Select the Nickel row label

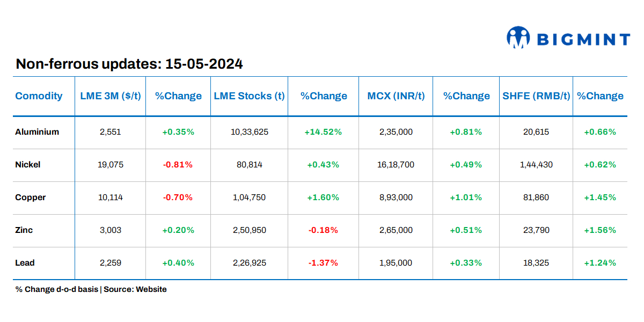pos(28,165)
